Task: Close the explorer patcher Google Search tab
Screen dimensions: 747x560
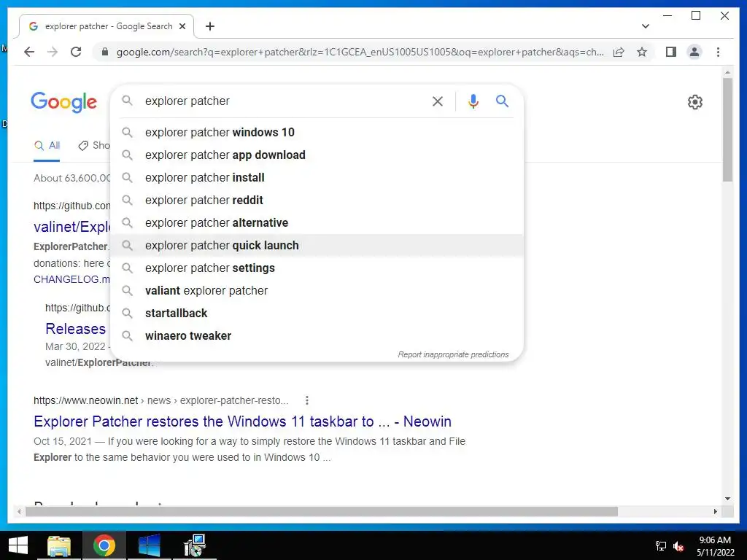Action: [x=182, y=26]
